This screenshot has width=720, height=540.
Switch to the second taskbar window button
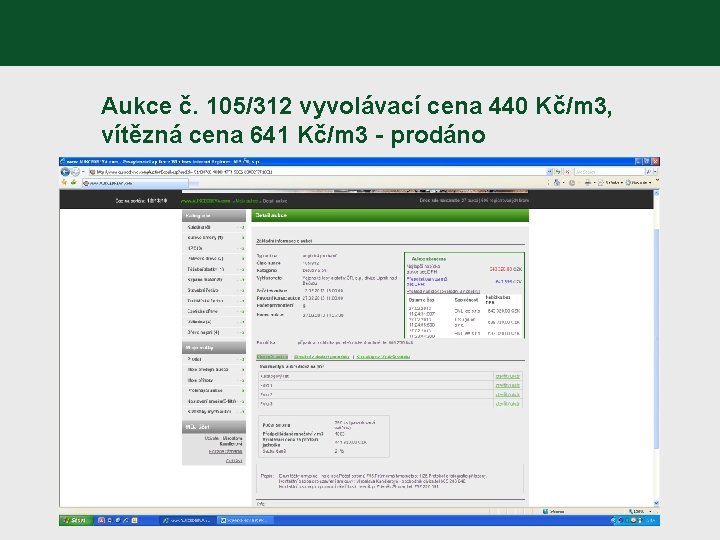pyautogui.click(x=244, y=520)
